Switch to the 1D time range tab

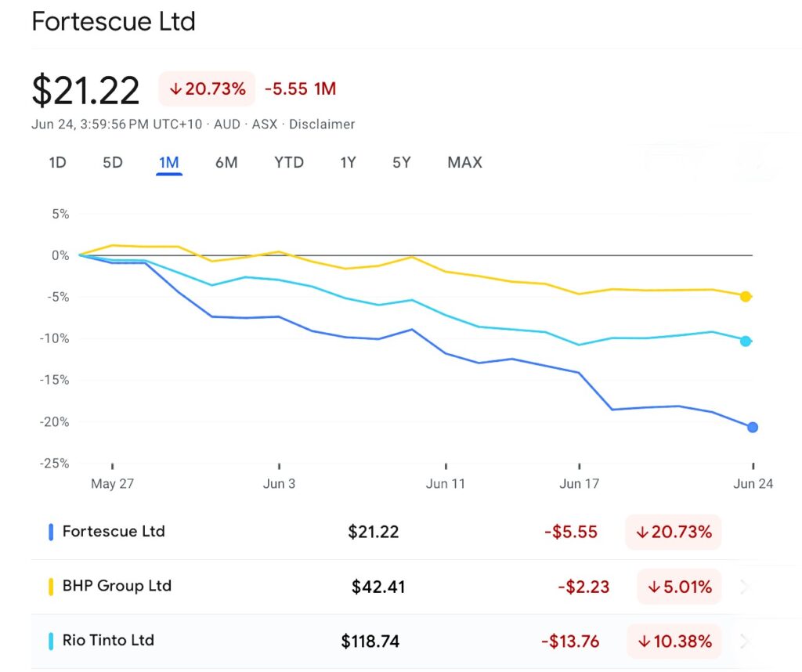[x=57, y=163]
